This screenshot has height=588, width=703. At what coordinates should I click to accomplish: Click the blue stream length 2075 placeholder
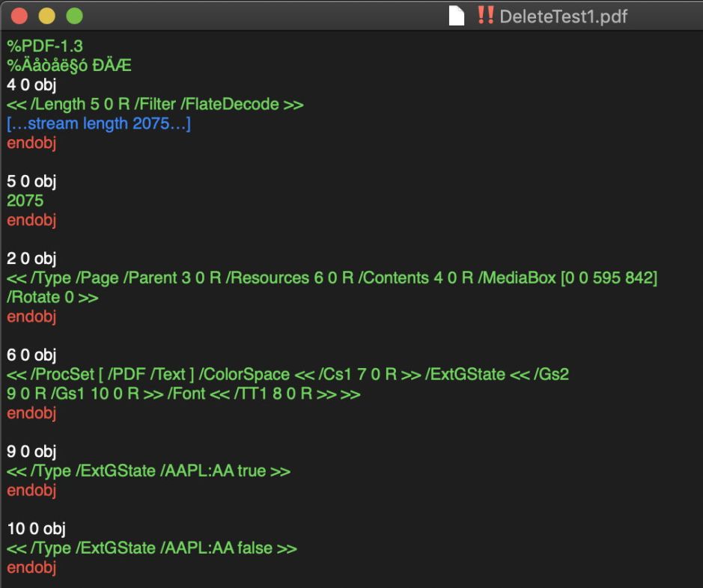coord(99,123)
